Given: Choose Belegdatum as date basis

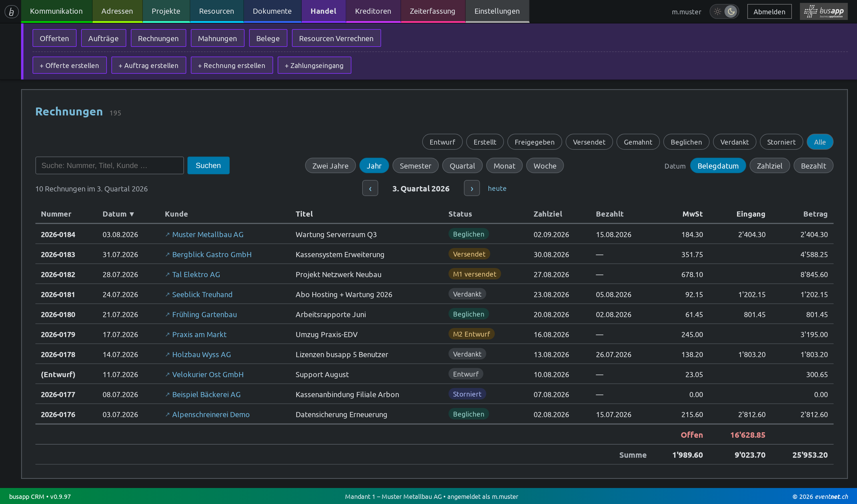Looking at the screenshot, I should coord(718,166).
